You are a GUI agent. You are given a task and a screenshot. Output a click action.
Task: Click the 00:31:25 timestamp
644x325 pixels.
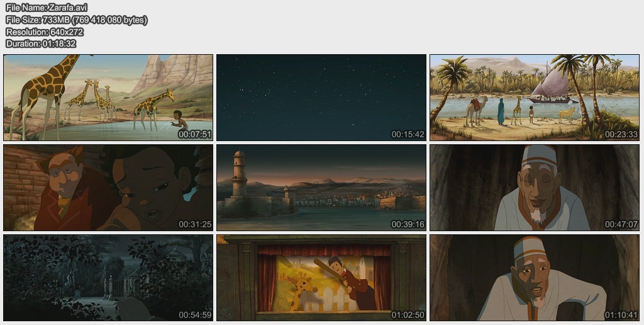pos(195,224)
